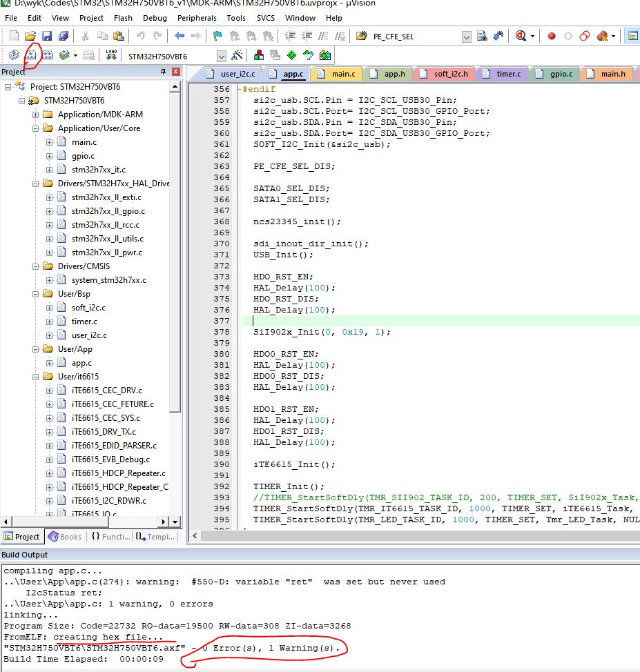Kill all breakpoints icon
The image size is (640, 672).
[x=602, y=36]
